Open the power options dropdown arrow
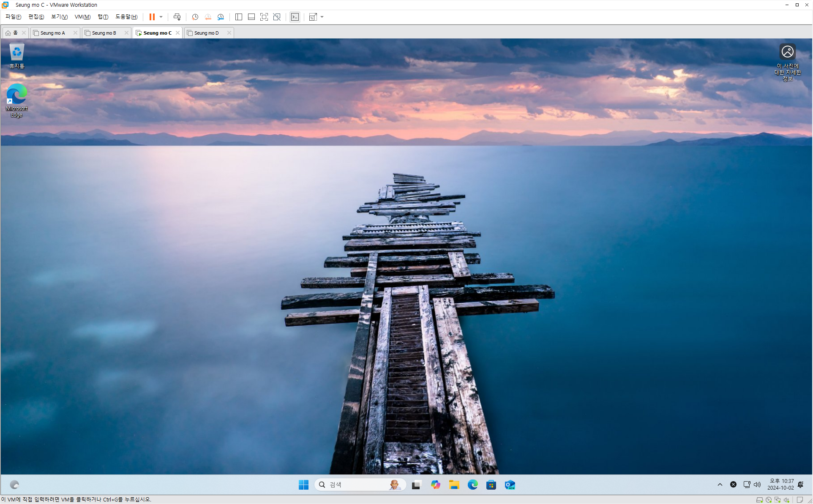 161,17
